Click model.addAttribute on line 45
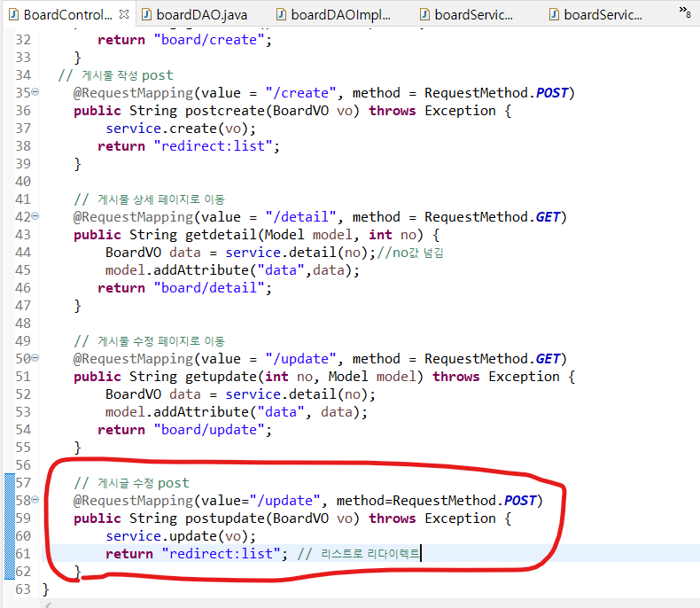Screen dimensions: 700x608 click(177, 270)
